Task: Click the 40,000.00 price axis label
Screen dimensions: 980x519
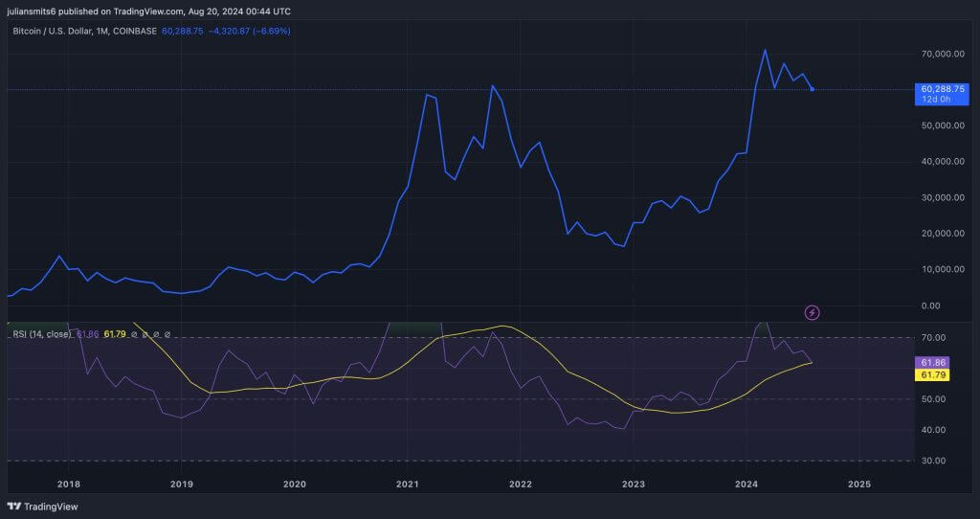Action: coord(943,161)
